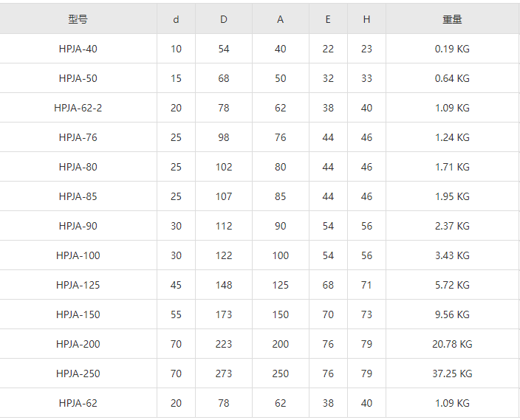Click the HPJA-80 model cell
This screenshot has width=520, height=420.
78,167
